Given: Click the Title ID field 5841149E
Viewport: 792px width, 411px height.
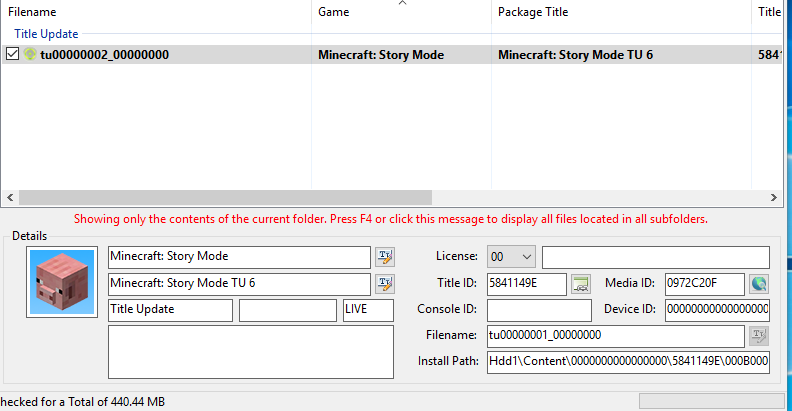Looking at the screenshot, I should pos(527,284).
